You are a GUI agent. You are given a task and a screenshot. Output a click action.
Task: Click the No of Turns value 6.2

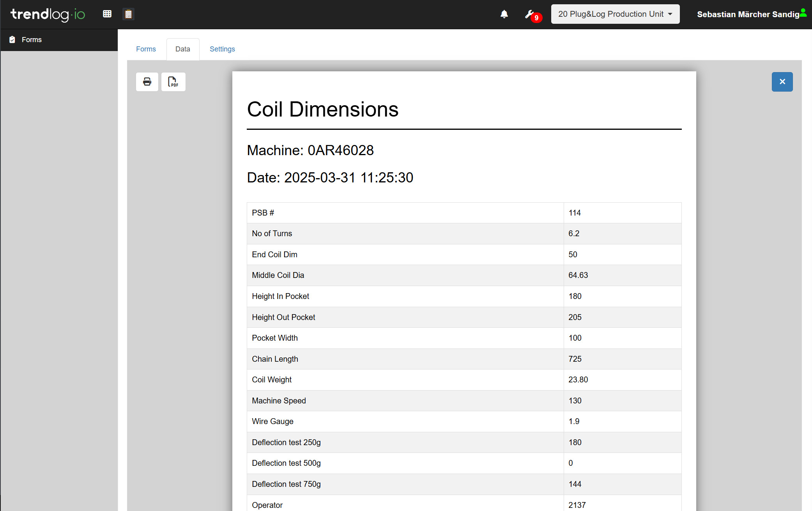pos(574,233)
